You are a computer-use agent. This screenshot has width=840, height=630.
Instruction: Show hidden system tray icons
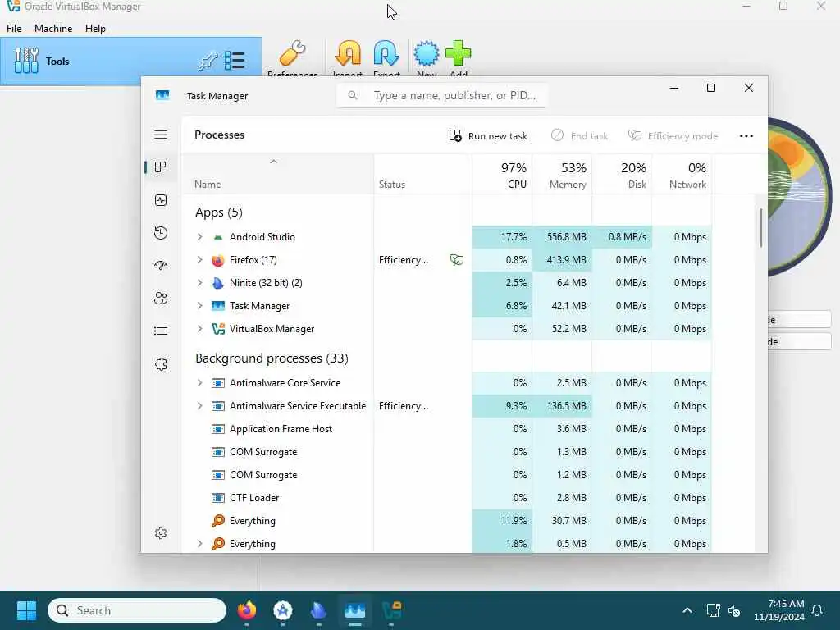(687, 610)
